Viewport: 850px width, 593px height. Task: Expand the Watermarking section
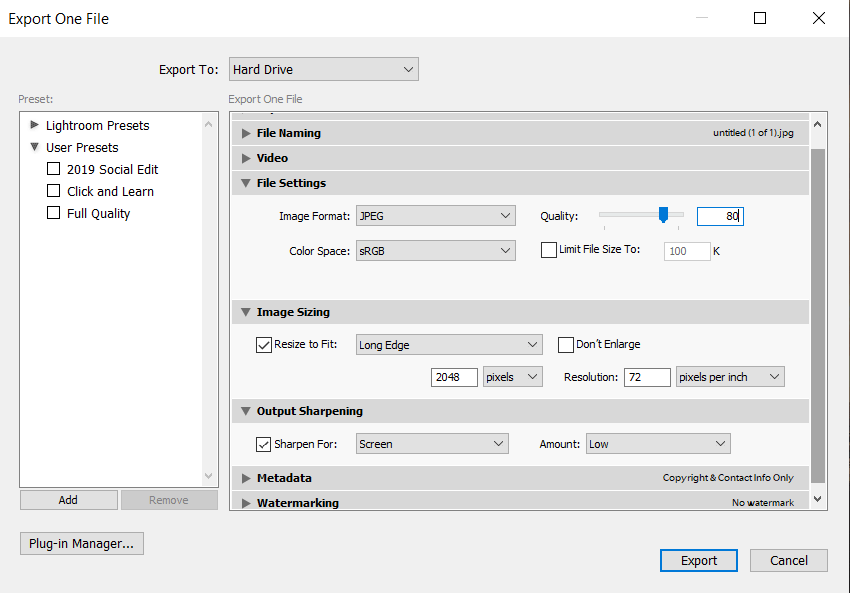pyautogui.click(x=245, y=502)
